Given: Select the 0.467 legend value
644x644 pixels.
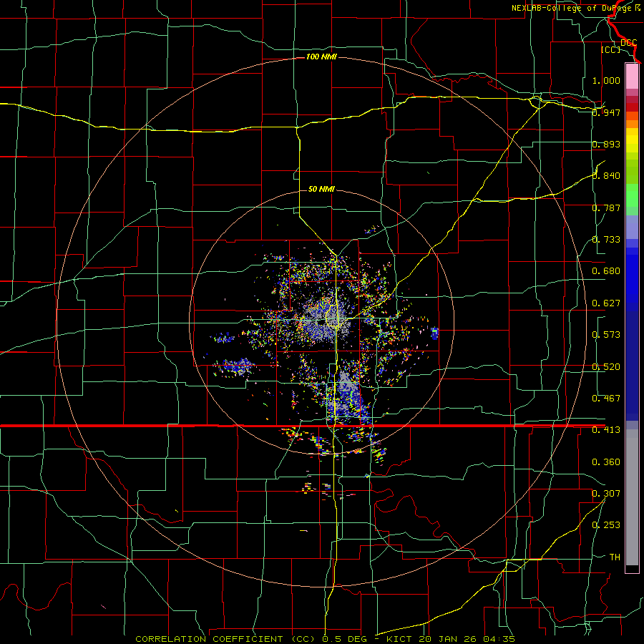Looking at the screenshot, I should click(606, 399).
